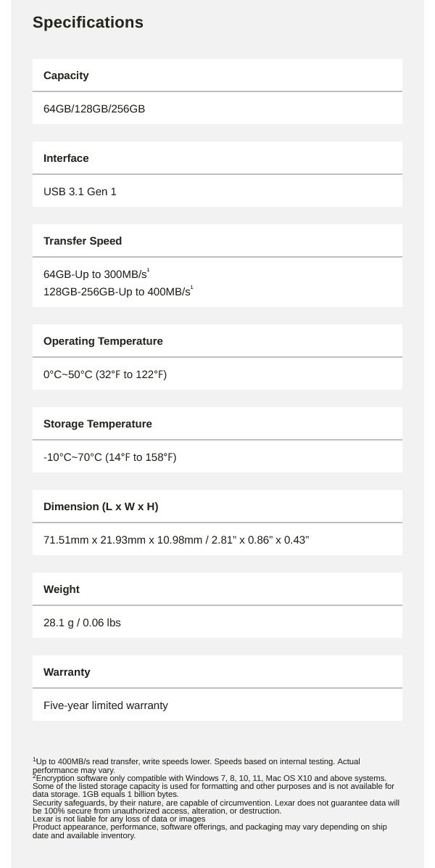Click the -10°C~70°C storage value
The image size is (435, 868).
110,457
